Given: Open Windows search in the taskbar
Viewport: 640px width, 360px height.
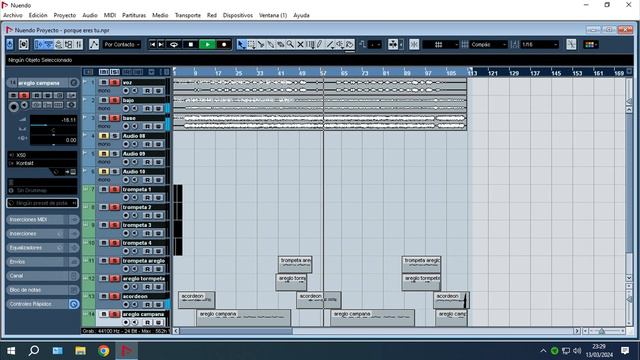Looking at the screenshot, I should [34, 351].
